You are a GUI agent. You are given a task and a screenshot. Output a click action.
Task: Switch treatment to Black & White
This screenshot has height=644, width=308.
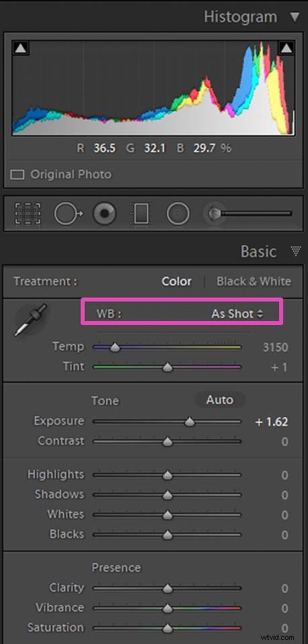click(254, 281)
